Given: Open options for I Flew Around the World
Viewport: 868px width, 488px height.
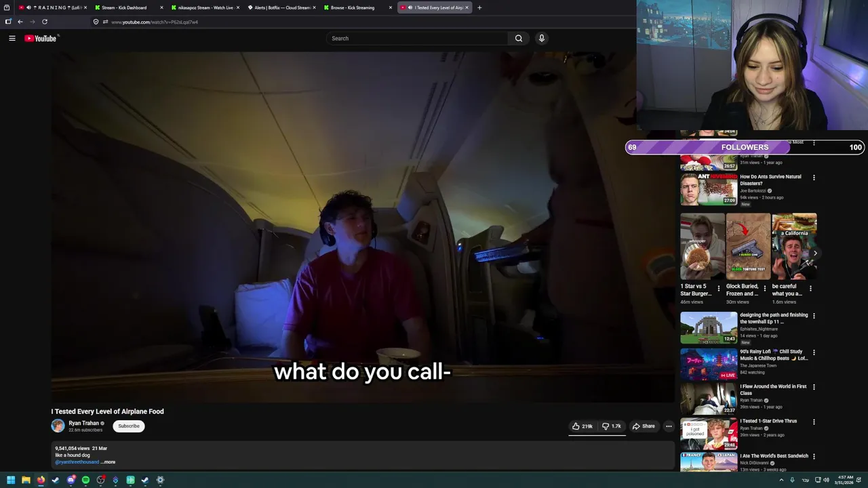Looking at the screenshot, I should [814, 387].
